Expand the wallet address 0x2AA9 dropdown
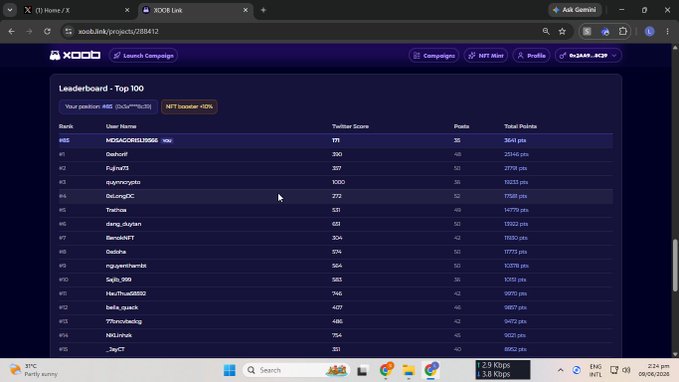 point(588,55)
